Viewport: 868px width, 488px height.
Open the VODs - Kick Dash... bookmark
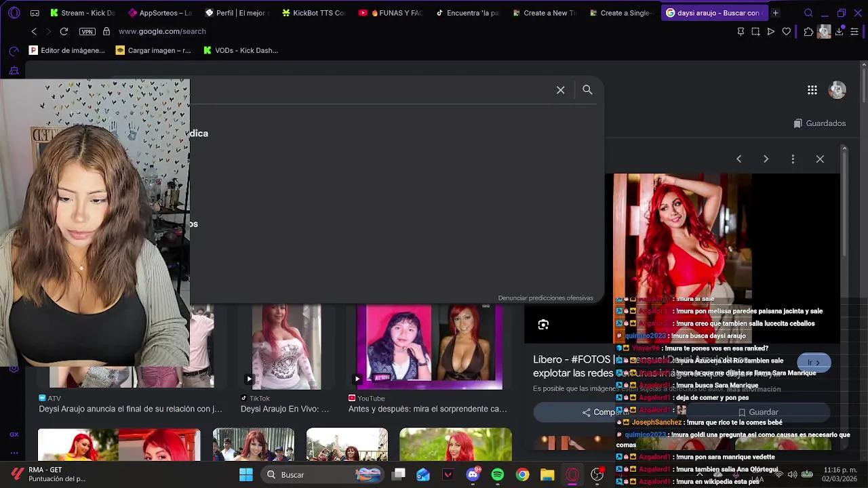click(x=241, y=50)
